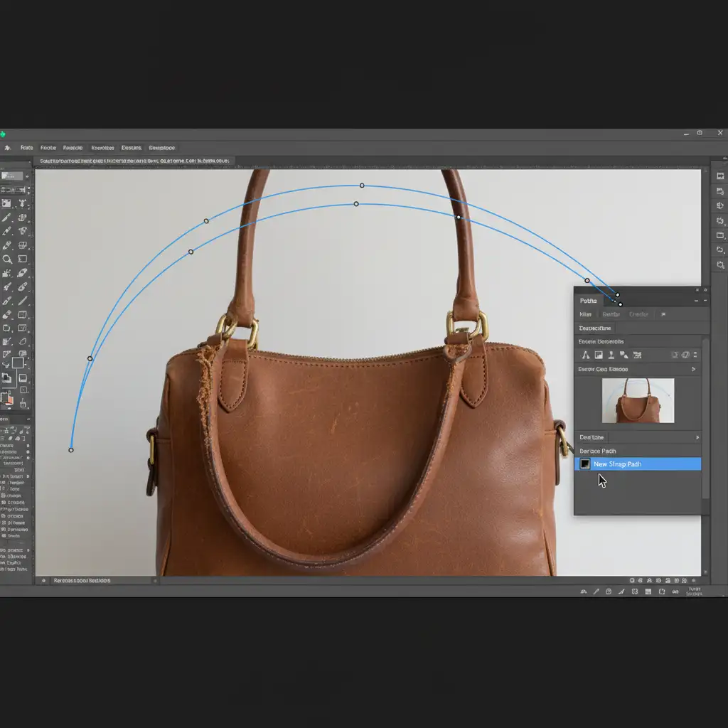Screen dimensions: 728x728
Task: Toggle the screen mode icon in toolbox
Action: [23, 378]
